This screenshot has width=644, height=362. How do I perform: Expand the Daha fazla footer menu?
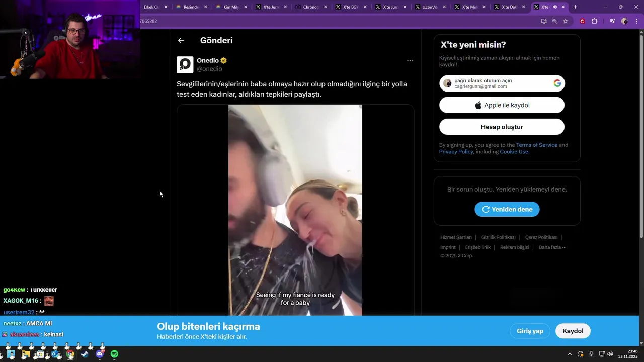click(x=552, y=247)
